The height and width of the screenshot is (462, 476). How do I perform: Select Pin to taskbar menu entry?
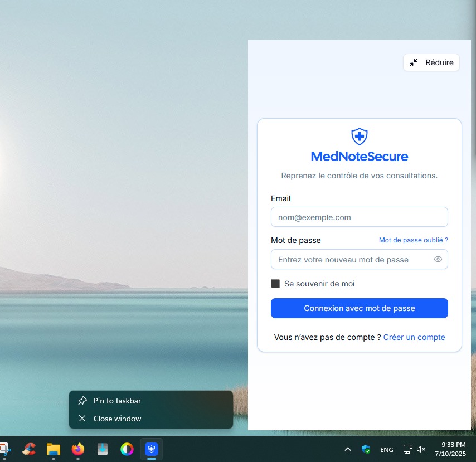[151, 401]
